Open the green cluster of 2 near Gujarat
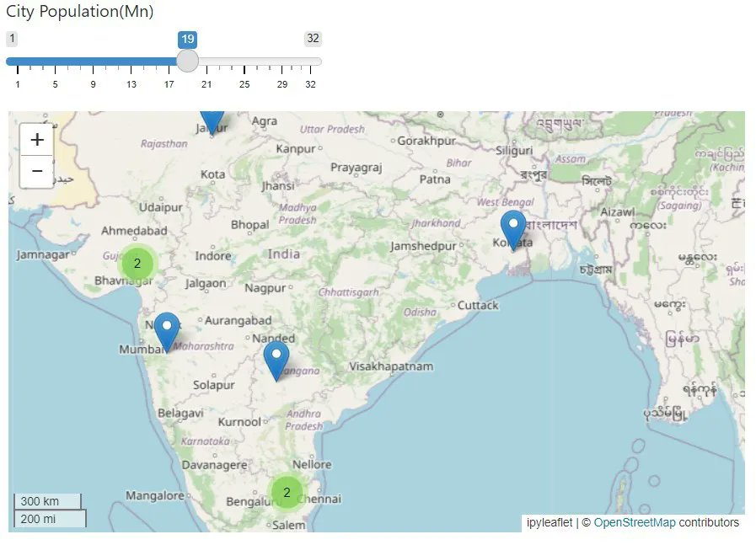The height and width of the screenshot is (545, 756). [137, 264]
